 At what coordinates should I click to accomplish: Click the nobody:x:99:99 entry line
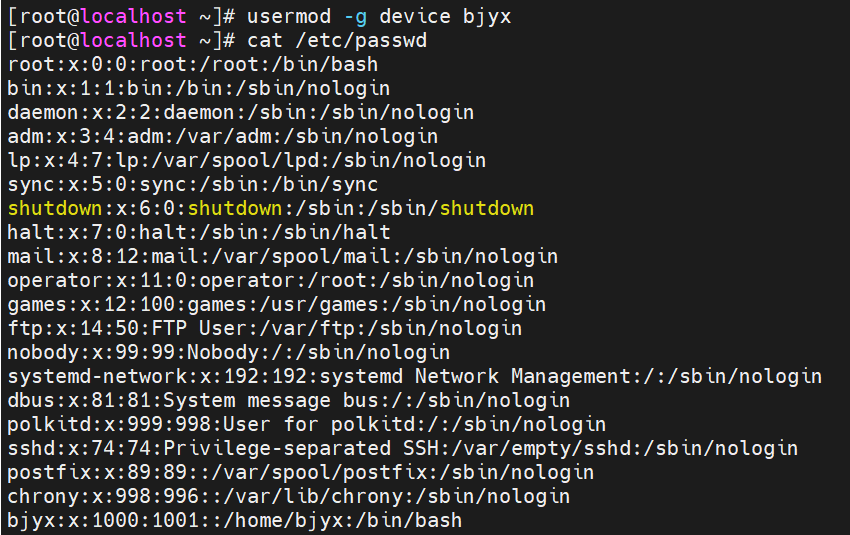(228, 352)
